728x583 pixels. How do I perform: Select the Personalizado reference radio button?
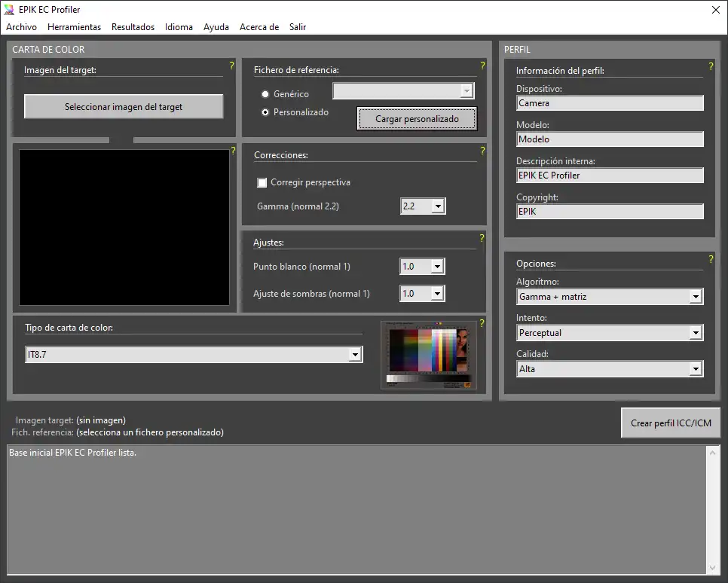(x=265, y=112)
